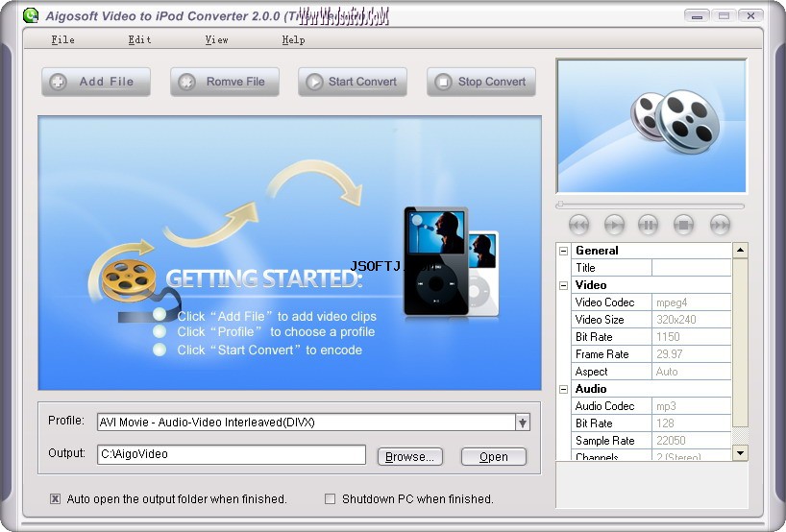Viewport: 786px width, 532px height.
Task: Enable Shutdown PC when finished
Action: [x=330, y=499]
